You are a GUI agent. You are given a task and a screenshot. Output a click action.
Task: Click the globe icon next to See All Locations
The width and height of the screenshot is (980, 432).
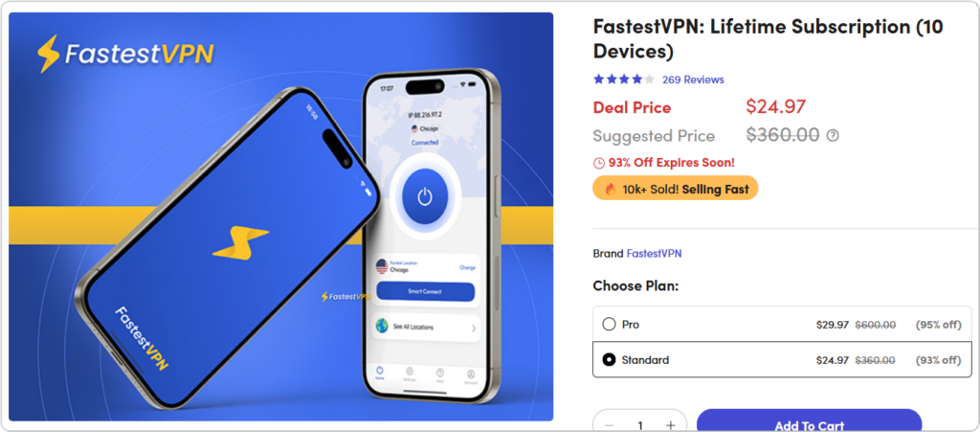(x=382, y=326)
